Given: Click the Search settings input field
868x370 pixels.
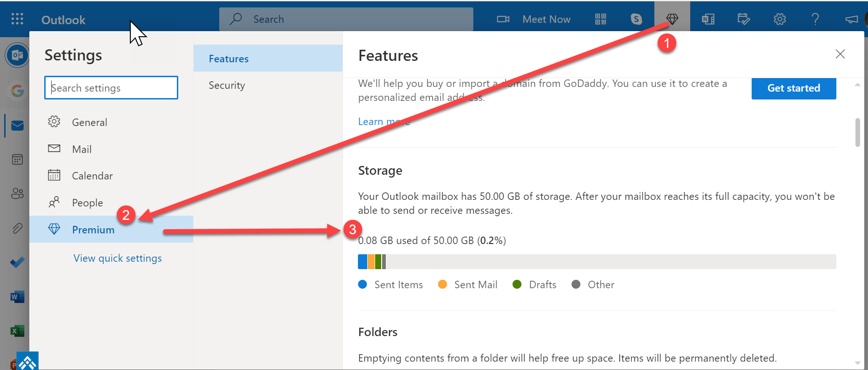Looking at the screenshot, I should coord(111,88).
